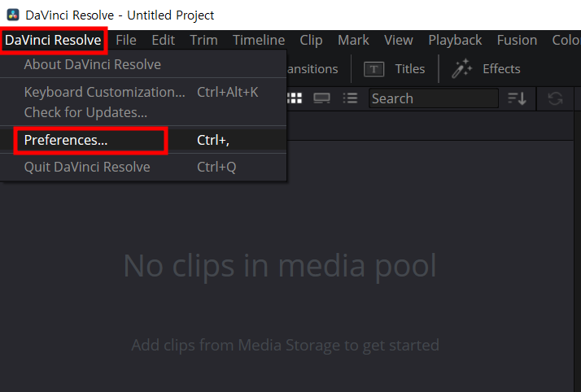
Task: Click the Transitions toolbar label
Action: (x=312, y=69)
